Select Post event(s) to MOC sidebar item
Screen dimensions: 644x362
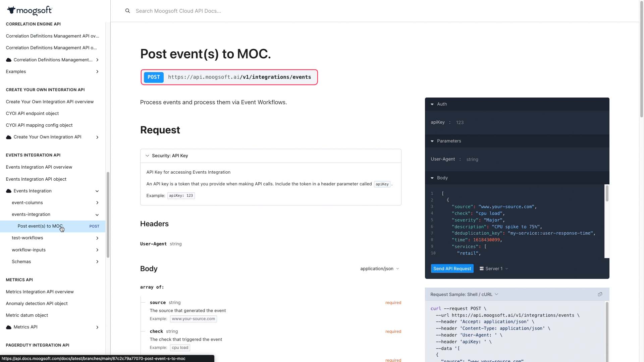pyautogui.click(x=53, y=226)
